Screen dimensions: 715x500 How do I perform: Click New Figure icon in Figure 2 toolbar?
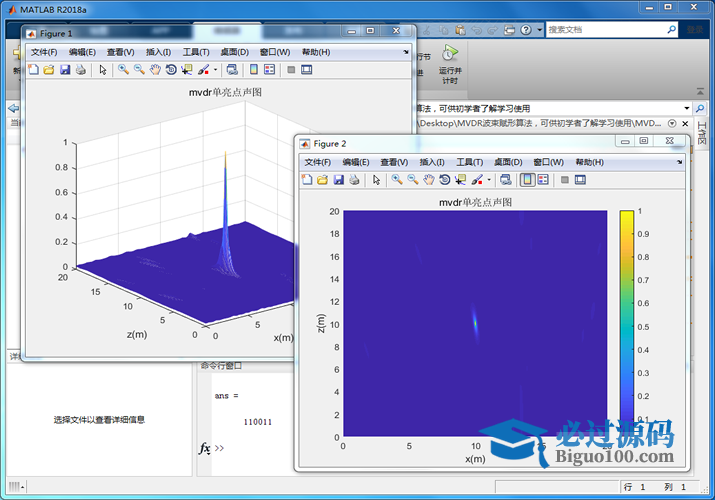[307, 180]
